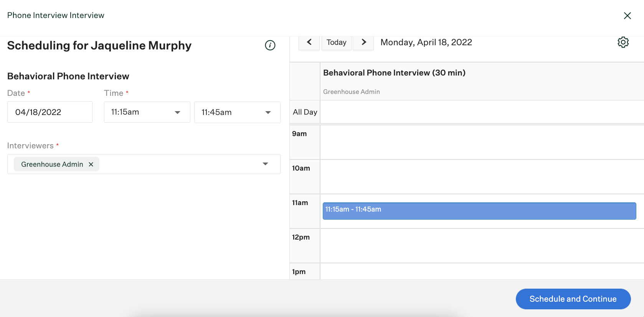Click the 10am calendar time slot
644x317 pixels.
pyautogui.click(x=482, y=177)
